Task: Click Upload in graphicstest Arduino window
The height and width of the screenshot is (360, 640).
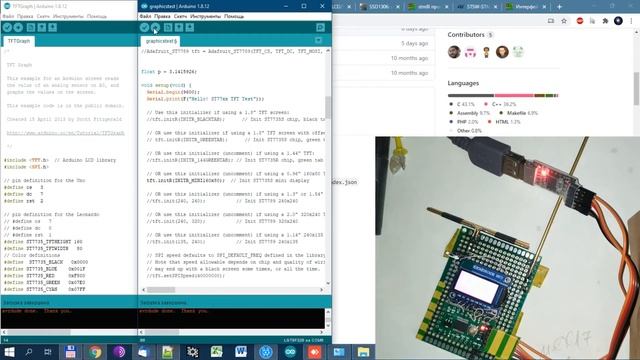Action: point(156,27)
